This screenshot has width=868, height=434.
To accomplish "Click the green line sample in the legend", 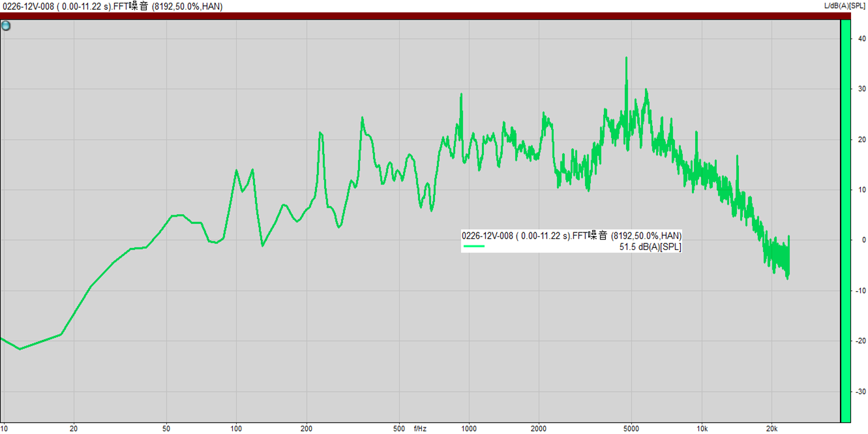I will coord(474,247).
